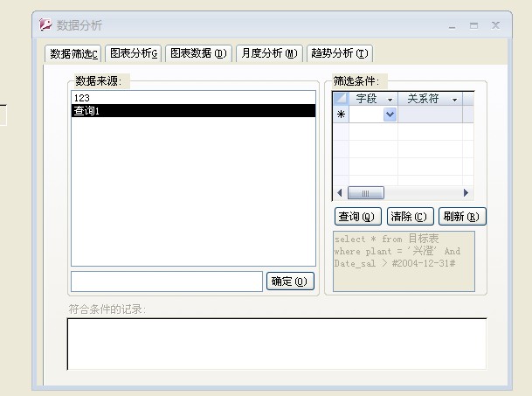The width and height of the screenshot is (532, 396).
Task: Select the 查询1 entry in data source list
Action: (193, 111)
